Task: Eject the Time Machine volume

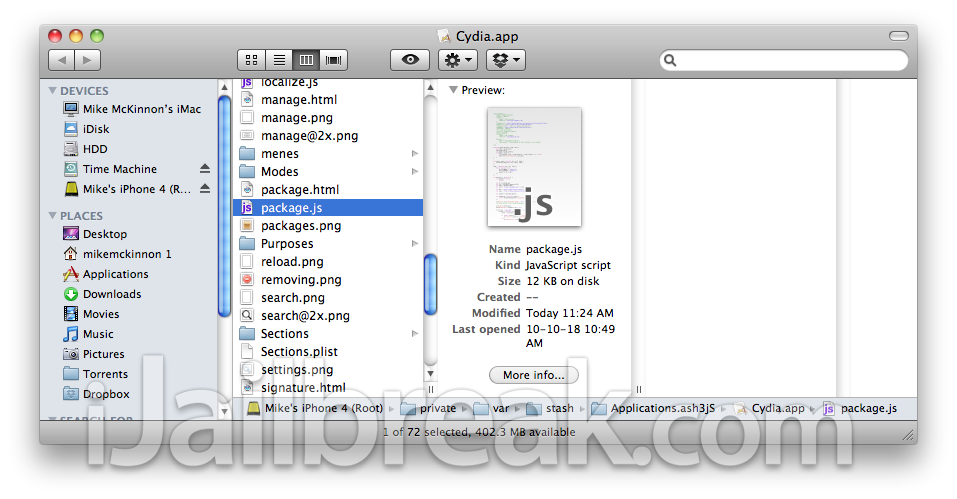Action: tap(205, 168)
